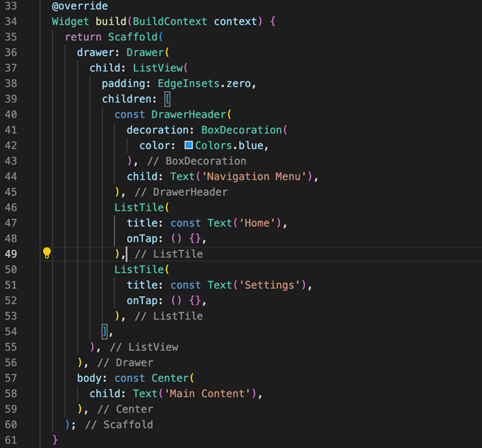482x448 pixels.
Task: Click the highlighted closing bracket on line 54
Action: pos(105,331)
